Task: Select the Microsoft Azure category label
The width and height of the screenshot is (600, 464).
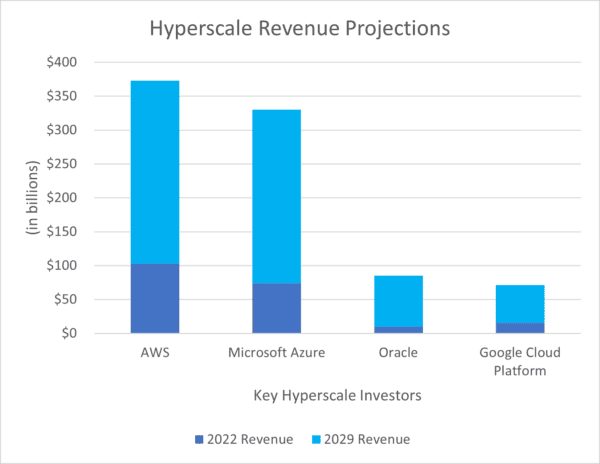Action: pos(277,352)
